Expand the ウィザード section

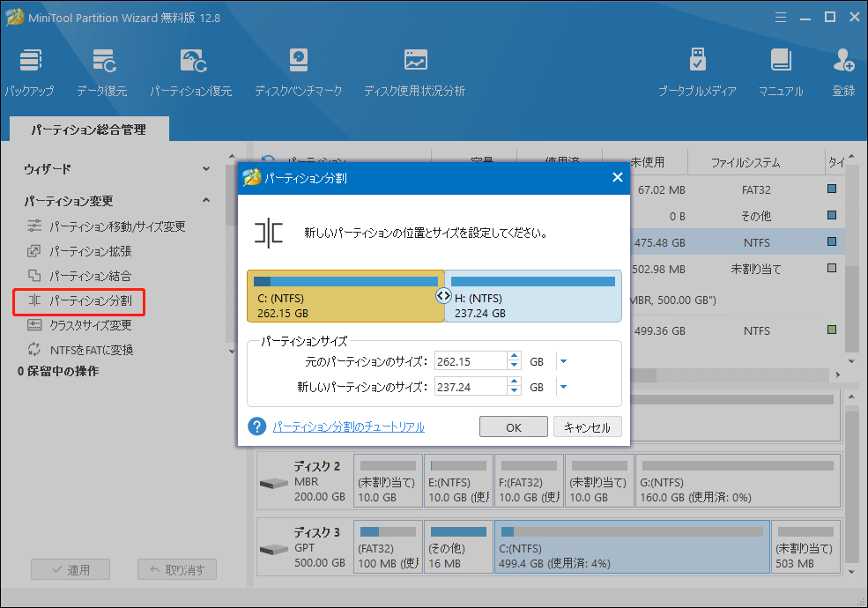[206, 169]
